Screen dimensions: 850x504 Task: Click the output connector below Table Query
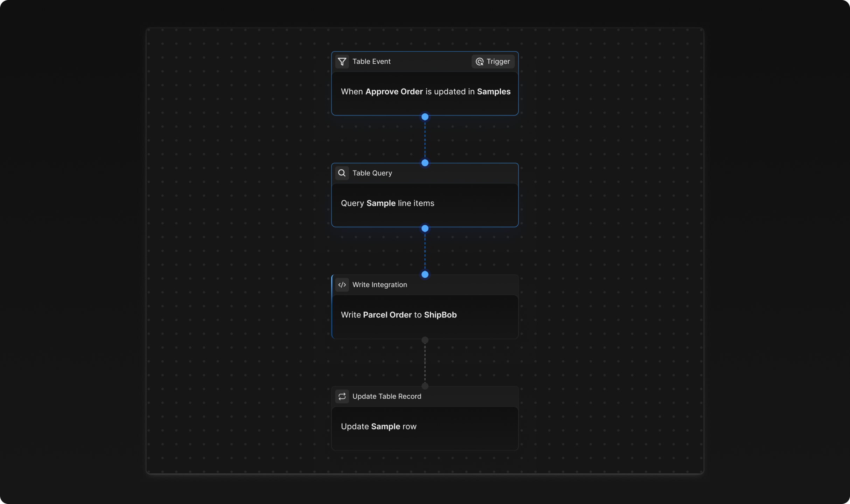click(425, 229)
